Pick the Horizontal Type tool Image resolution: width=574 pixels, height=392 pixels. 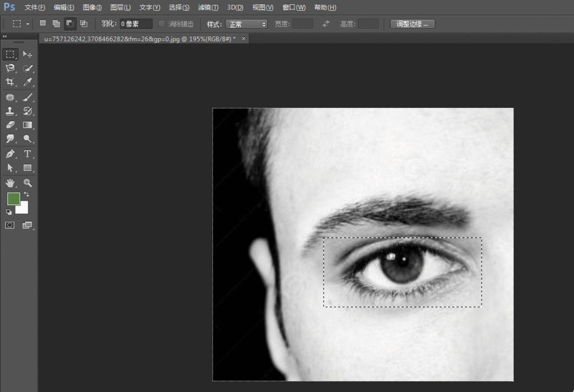click(x=28, y=154)
